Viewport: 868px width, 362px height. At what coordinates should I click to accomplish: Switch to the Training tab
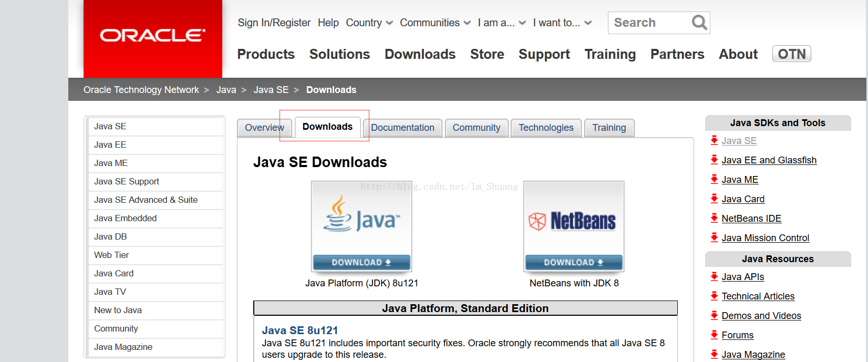[609, 128]
